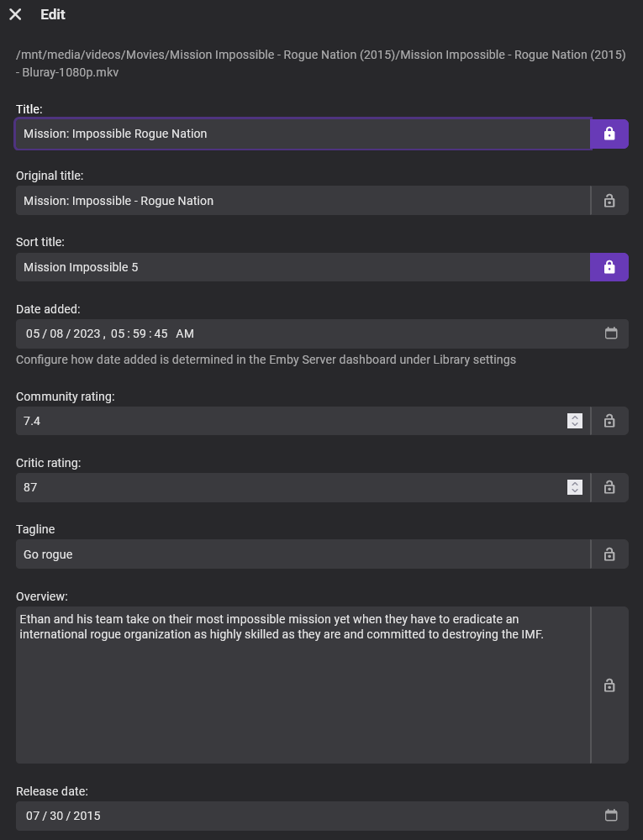Increase Community rating with up arrow
The image size is (643, 840).
pos(575,417)
